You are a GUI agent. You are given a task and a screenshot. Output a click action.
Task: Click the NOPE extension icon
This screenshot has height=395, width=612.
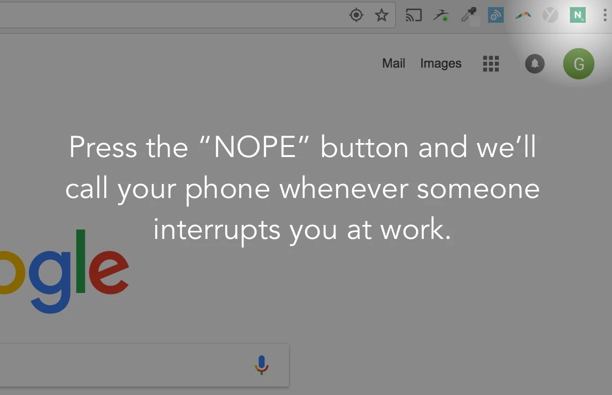[577, 15]
